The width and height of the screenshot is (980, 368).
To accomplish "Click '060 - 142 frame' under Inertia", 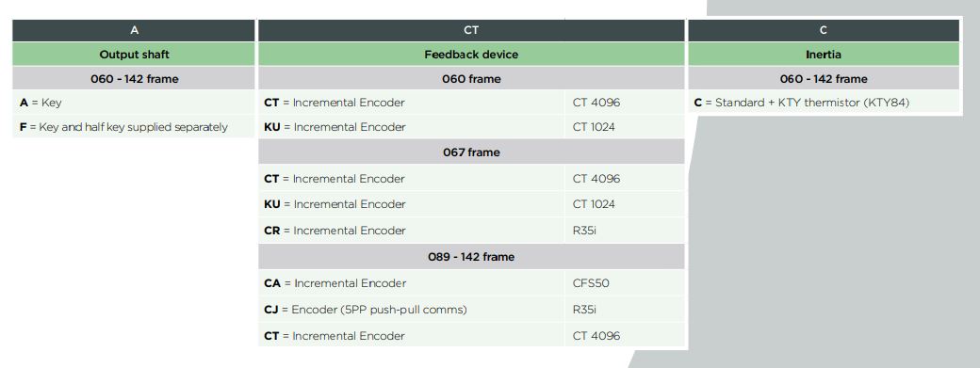I will coord(824,79).
